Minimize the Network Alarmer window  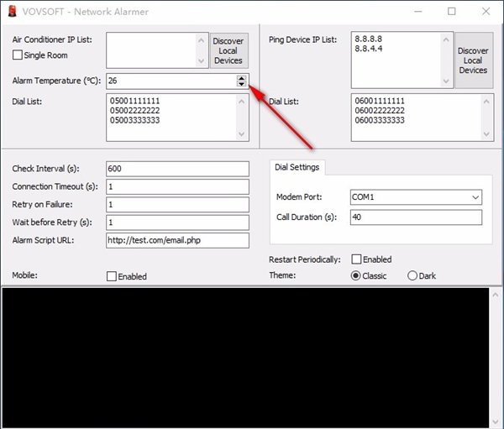[417, 12]
